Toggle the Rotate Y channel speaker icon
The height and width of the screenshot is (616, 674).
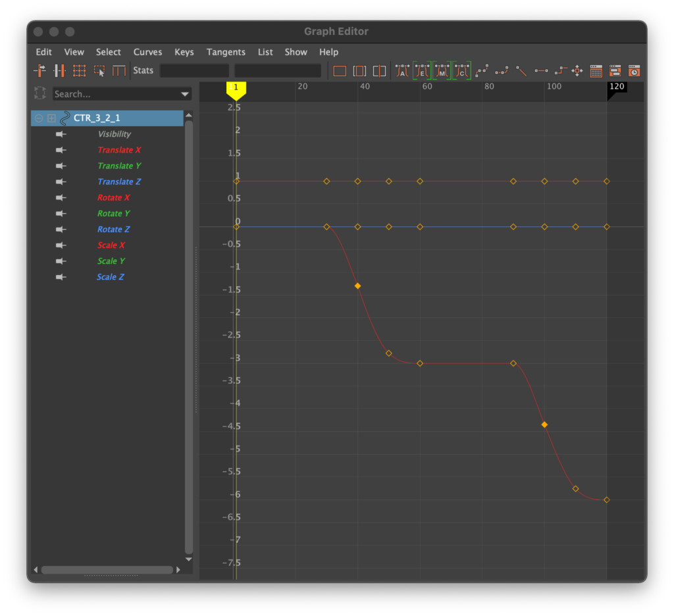click(x=61, y=213)
